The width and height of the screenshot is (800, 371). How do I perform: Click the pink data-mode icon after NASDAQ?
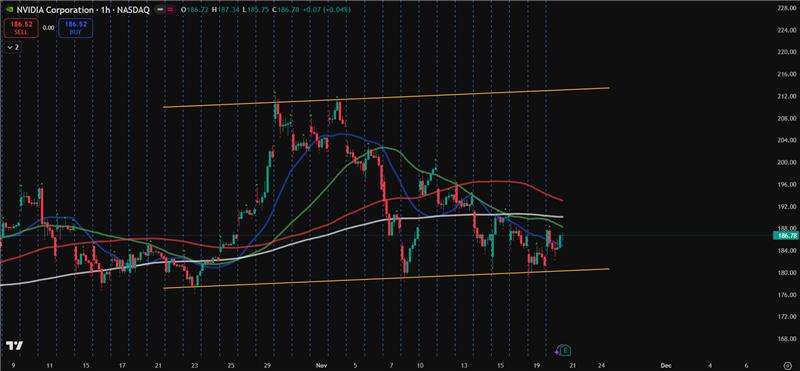170,10
